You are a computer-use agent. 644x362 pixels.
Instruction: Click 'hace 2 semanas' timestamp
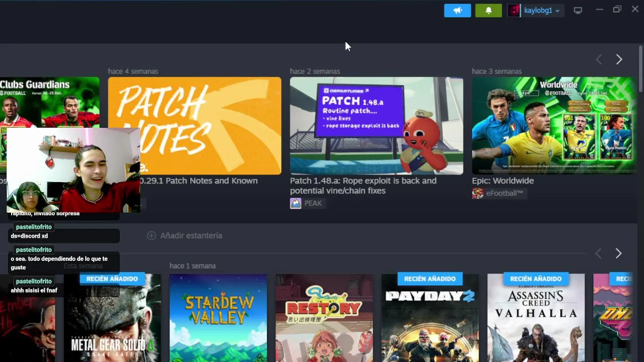pos(315,71)
